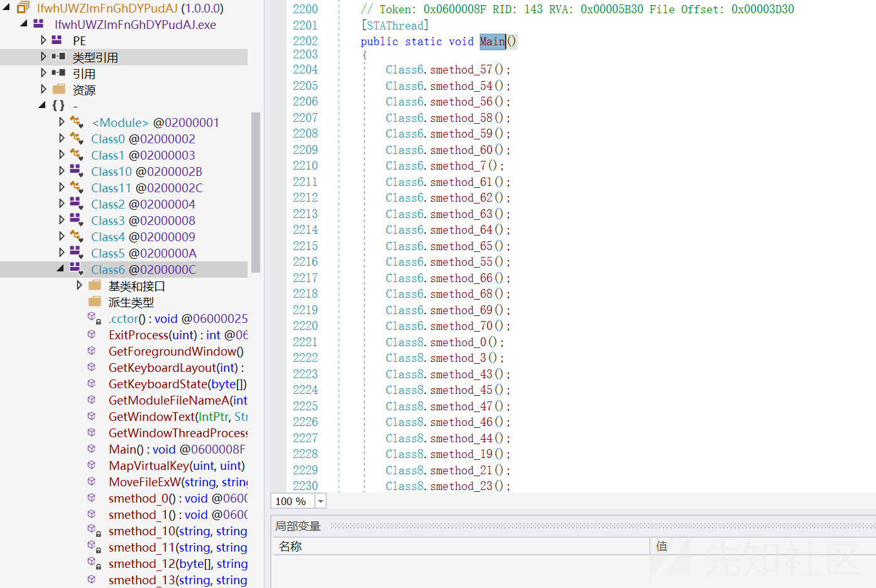Select Class11 @0200002C in tree
The width and height of the screenshot is (876, 588).
[147, 188]
